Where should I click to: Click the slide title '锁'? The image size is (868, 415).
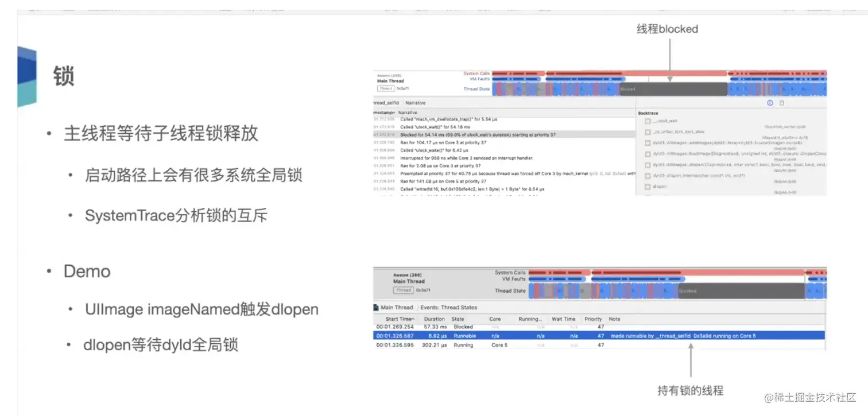pyautogui.click(x=64, y=75)
